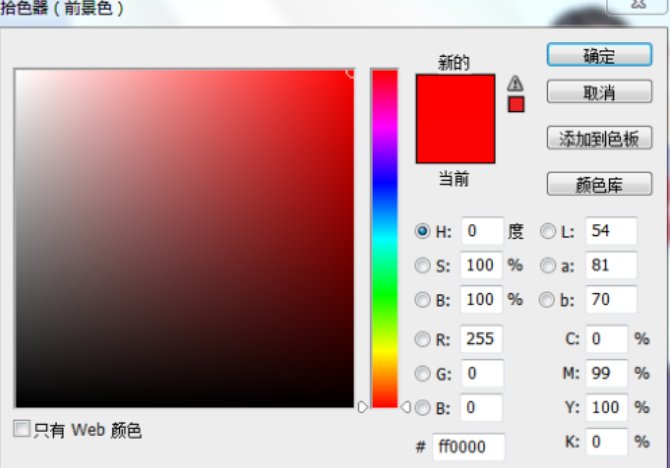670x468 pixels.
Task: Click the left hue slider arrow marker
Action: (362, 407)
